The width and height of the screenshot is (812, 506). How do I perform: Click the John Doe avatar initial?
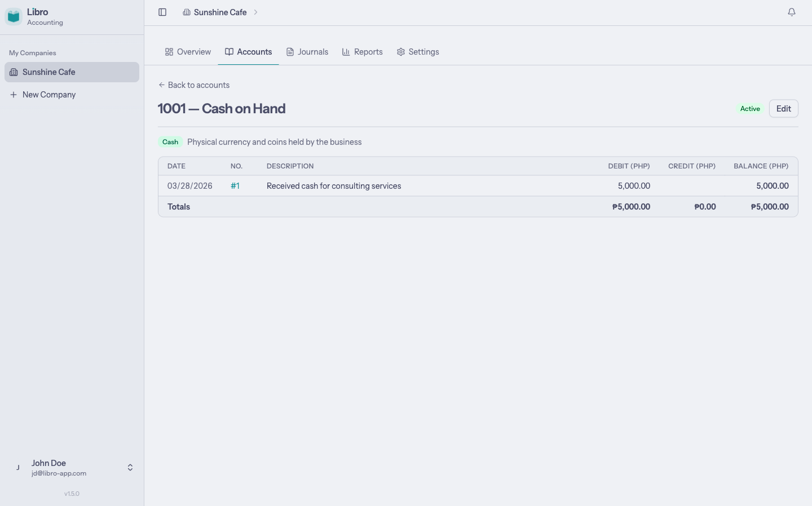click(x=17, y=467)
